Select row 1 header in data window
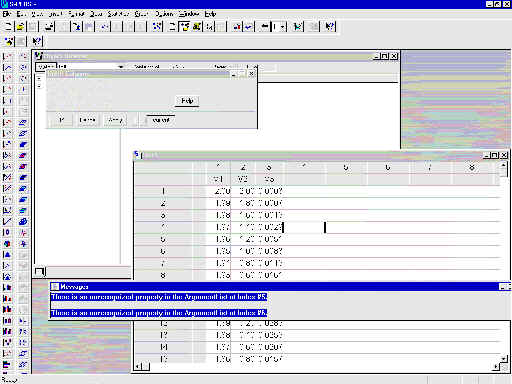512x384 pixels. click(x=163, y=191)
